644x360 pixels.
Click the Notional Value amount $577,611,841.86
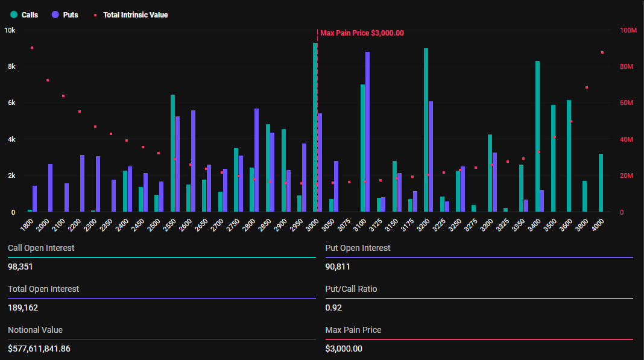point(39,349)
